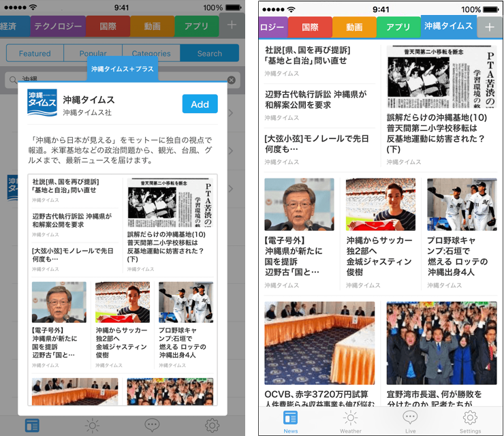Image resolution: width=504 pixels, height=436 pixels.
Task: Tap the plus channel button in left phone
Action: tap(232, 25)
